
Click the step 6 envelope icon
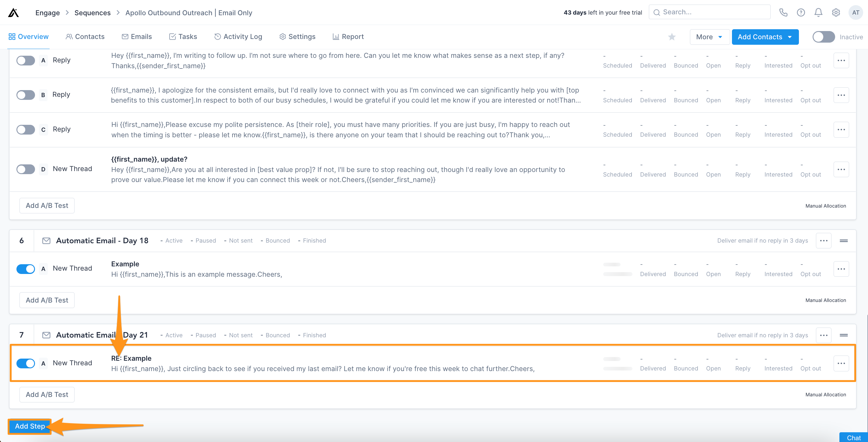pos(46,241)
